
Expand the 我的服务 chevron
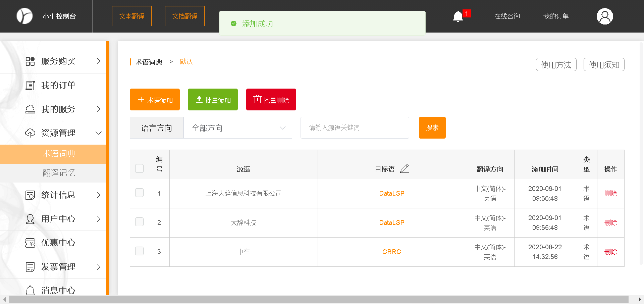99,109
